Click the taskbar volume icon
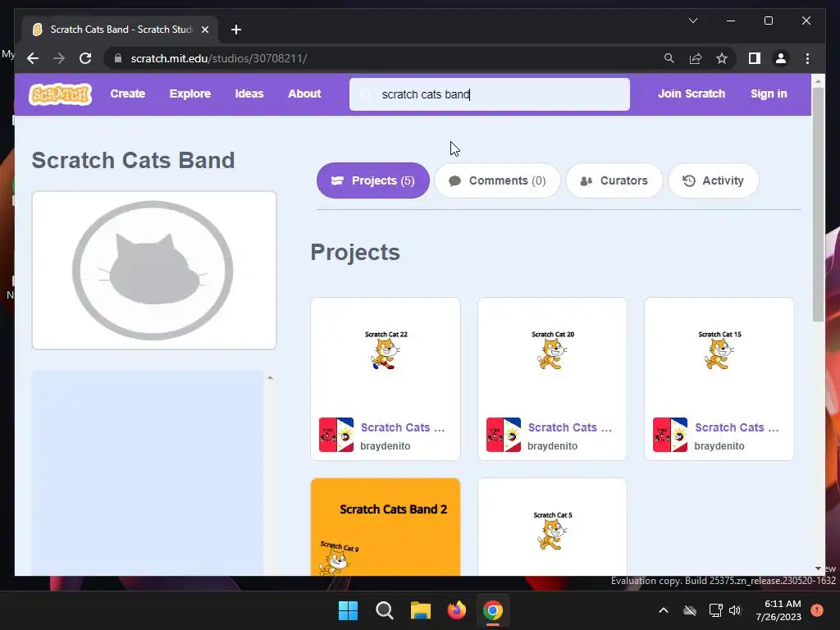840x630 pixels. pos(735,610)
